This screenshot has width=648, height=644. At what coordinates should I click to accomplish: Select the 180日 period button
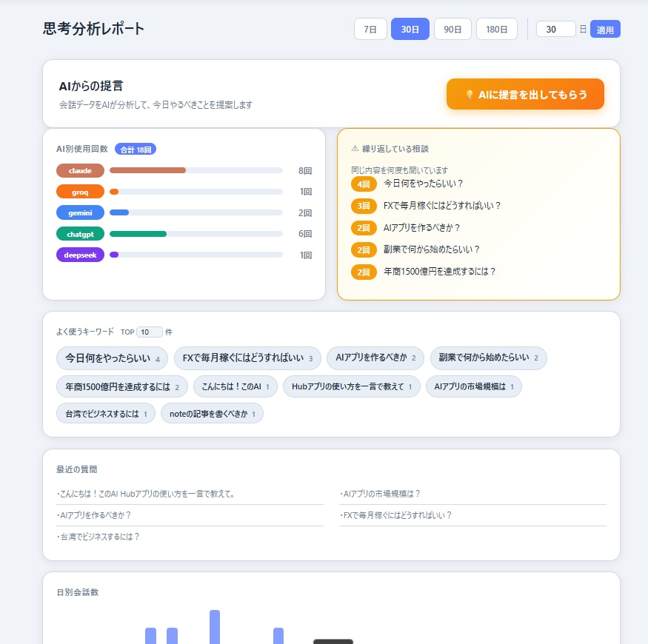click(497, 30)
